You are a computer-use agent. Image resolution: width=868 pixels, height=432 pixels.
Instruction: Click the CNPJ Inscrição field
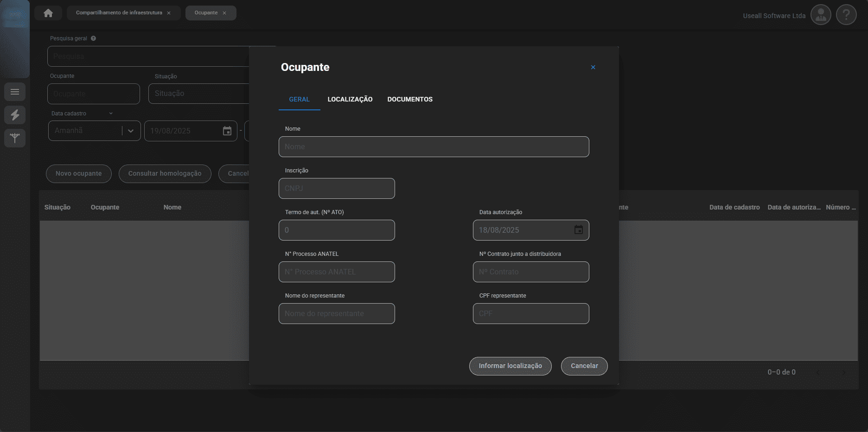pyautogui.click(x=337, y=188)
